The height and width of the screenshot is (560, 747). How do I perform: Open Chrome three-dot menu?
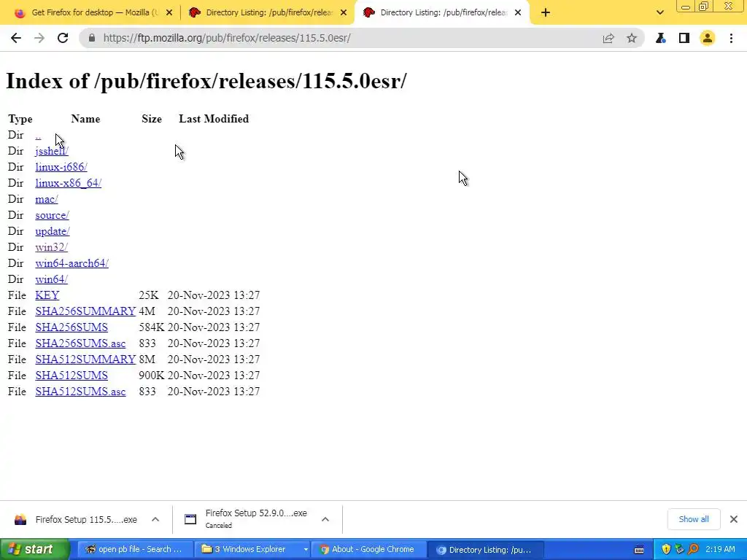(x=731, y=38)
